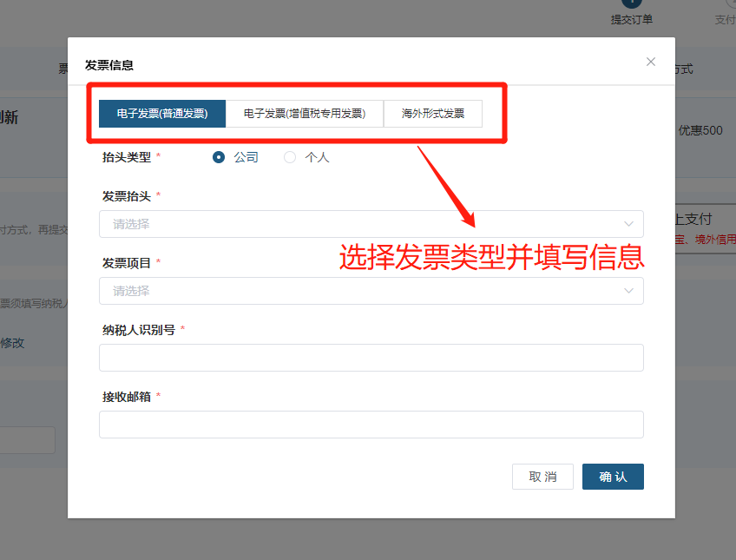Click the 提交订单 step label

click(x=631, y=18)
